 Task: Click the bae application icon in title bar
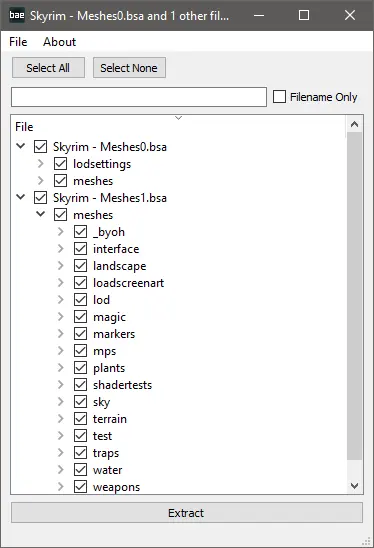click(16, 15)
